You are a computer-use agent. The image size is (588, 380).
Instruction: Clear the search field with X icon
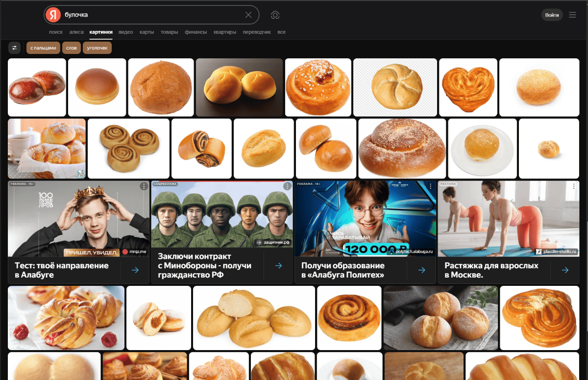pyautogui.click(x=248, y=15)
